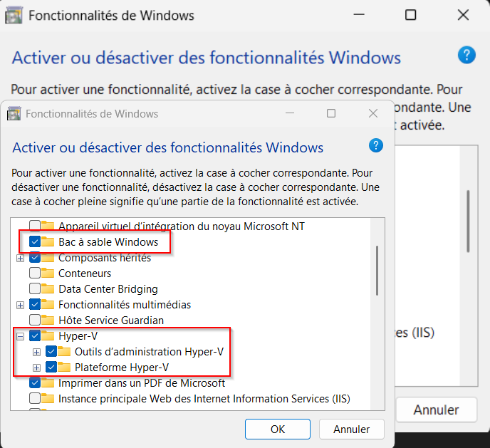Expand the Composants hérités node
This screenshot has width=490, height=448.
(21, 259)
